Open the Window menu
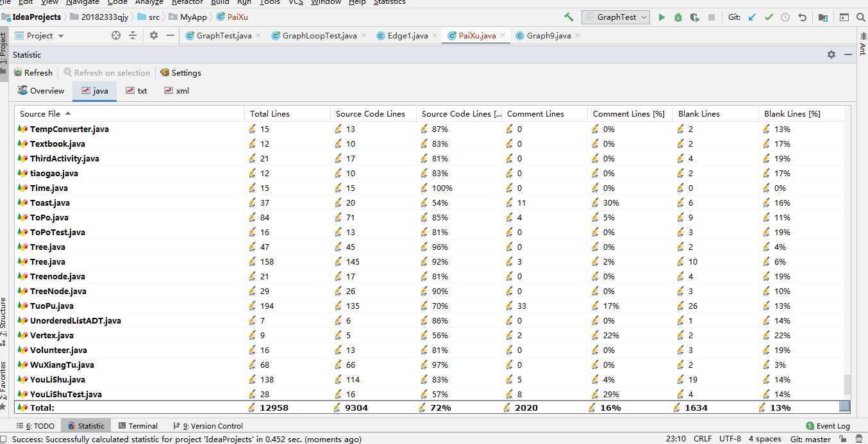The width and height of the screenshot is (868, 444). [326, 3]
